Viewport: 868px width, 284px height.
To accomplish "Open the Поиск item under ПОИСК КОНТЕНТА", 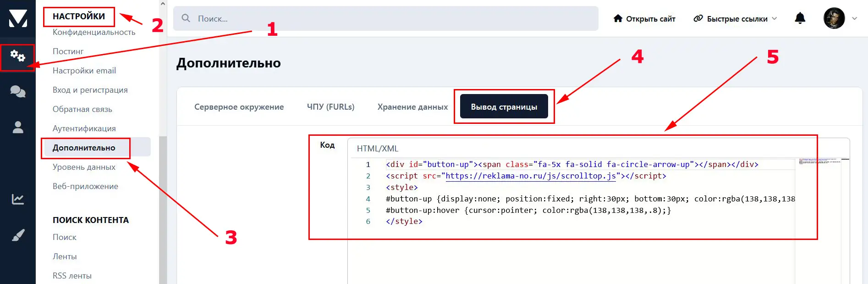I will click(64, 237).
